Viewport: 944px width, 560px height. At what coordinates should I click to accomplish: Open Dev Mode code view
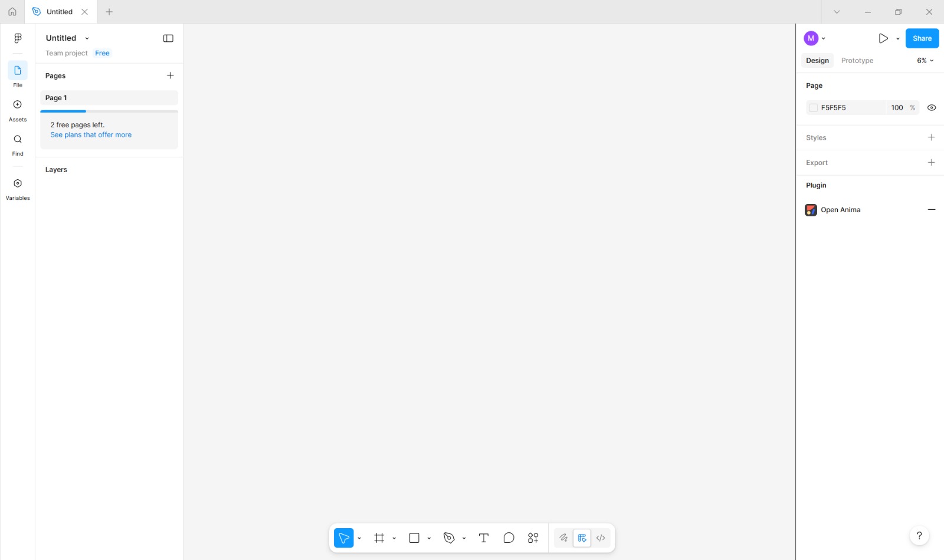pos(601,538)
